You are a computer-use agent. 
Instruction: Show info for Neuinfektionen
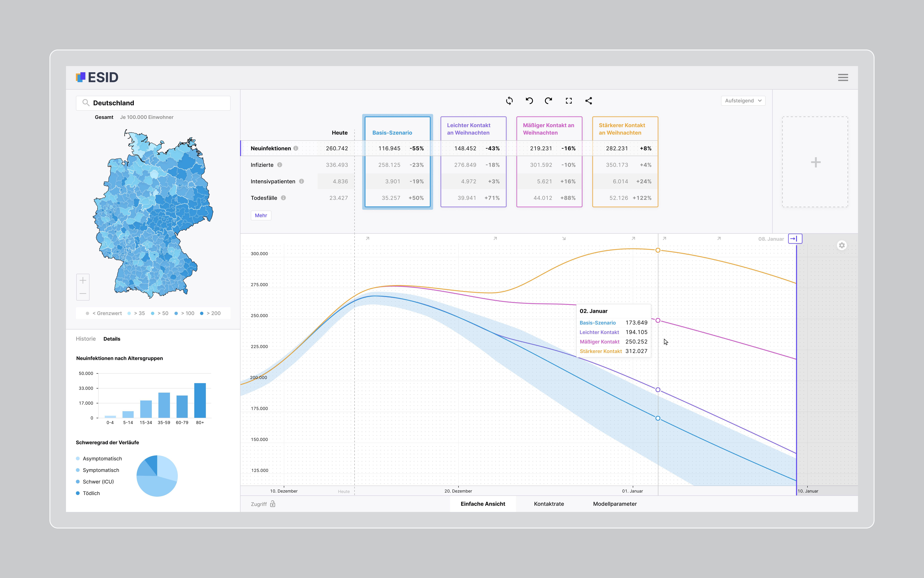pos(296,148)
